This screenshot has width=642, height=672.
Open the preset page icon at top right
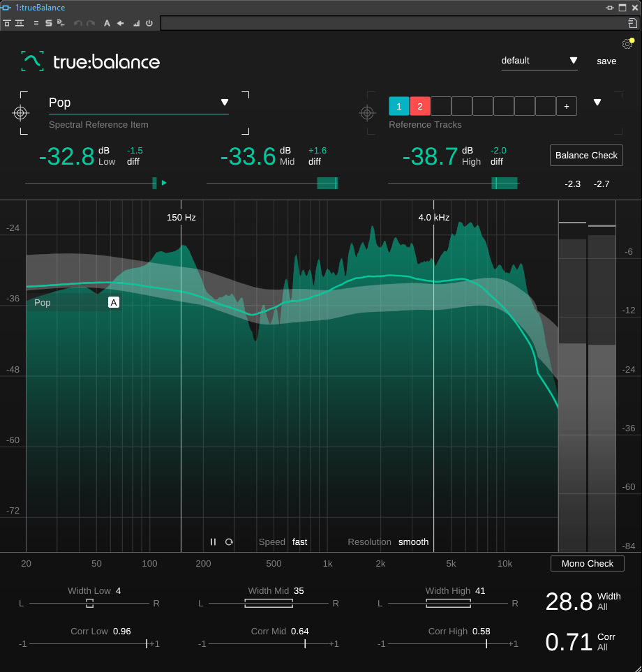coord(632,23)
